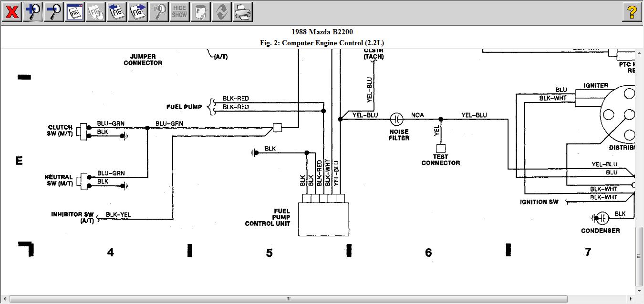Click the horizontal scrollbar thumb

click(x=288, y=299)
